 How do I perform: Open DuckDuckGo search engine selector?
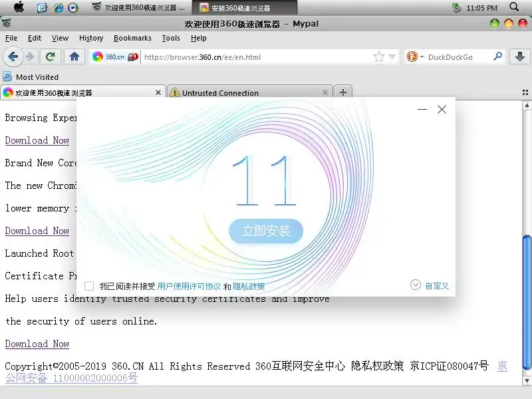pyautogui.click(x=414, y=57)
